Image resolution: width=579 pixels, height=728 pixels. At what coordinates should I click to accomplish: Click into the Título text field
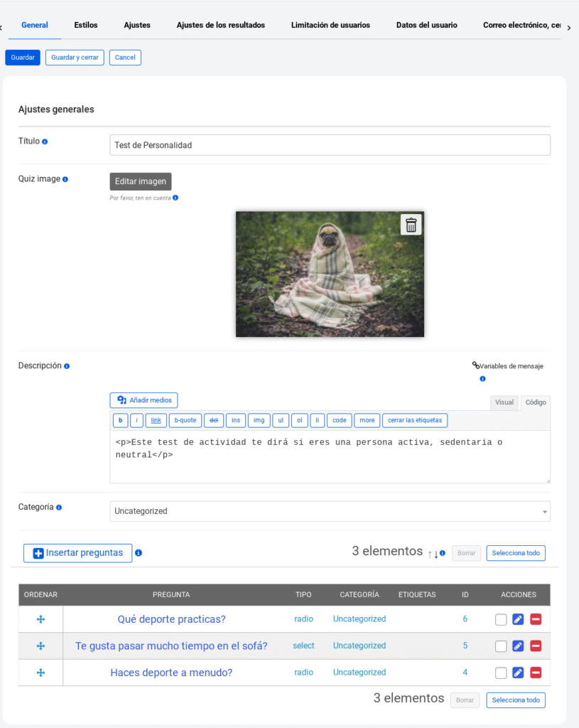[330, 145]
